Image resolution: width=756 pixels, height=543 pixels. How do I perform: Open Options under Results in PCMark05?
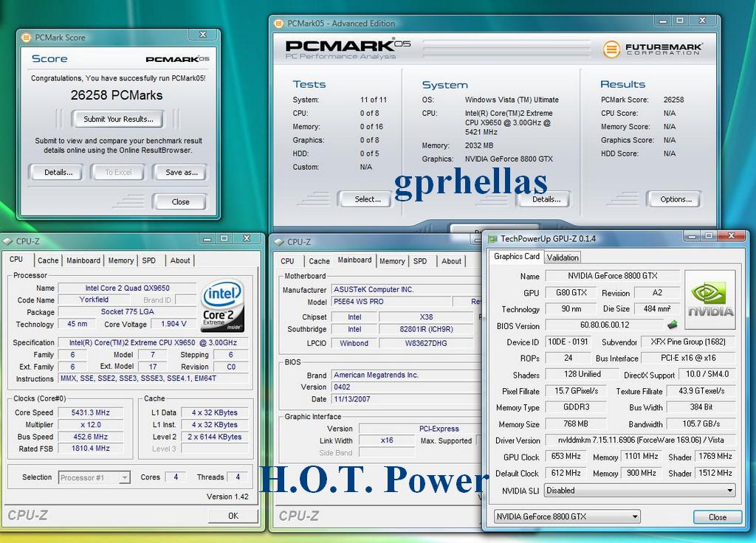(x=676, y=199)
